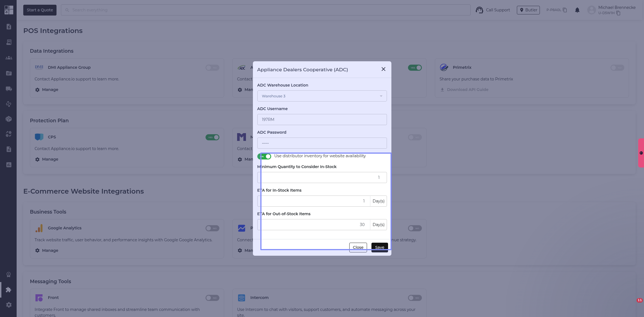Click the Start a Quote button

click(x=40, y=10)
